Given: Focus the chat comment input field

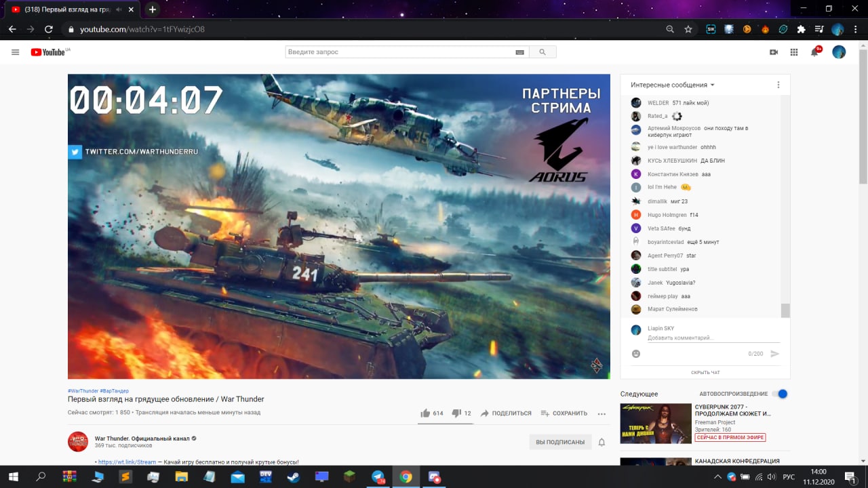Looking at the screenshot, I should 714,338.
